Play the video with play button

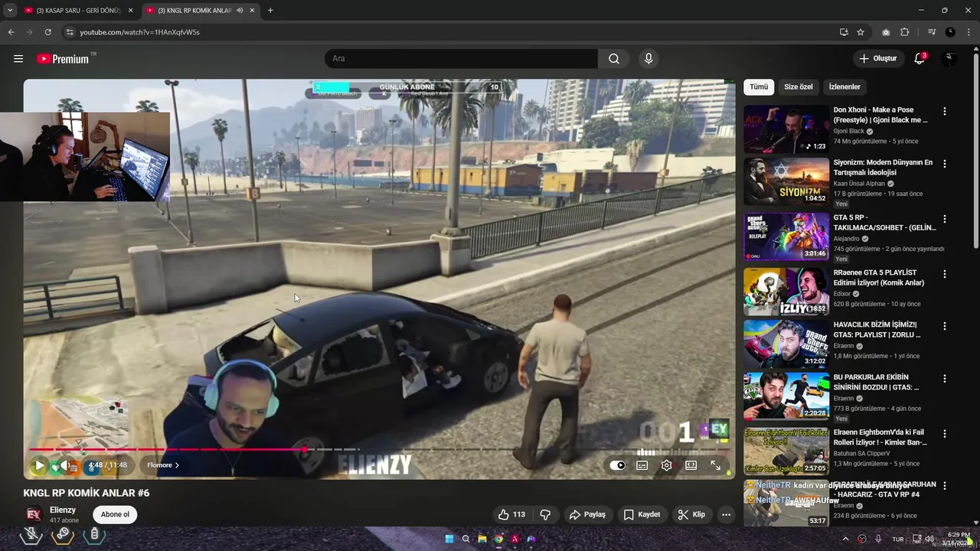(x=39, y=465)
